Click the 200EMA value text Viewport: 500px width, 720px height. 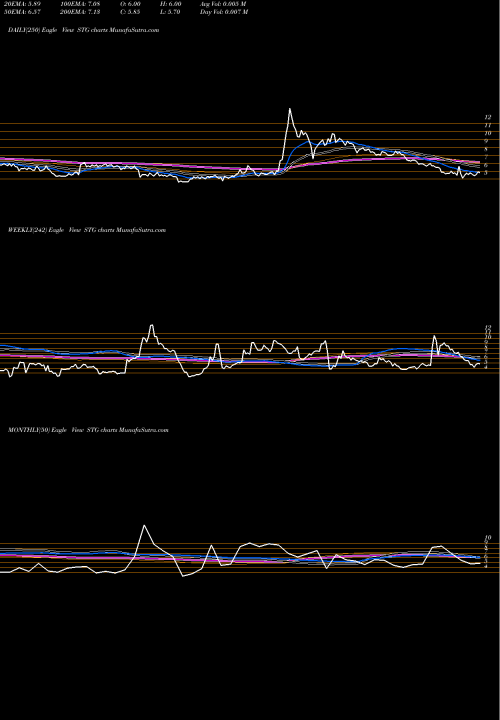point(80,12)
